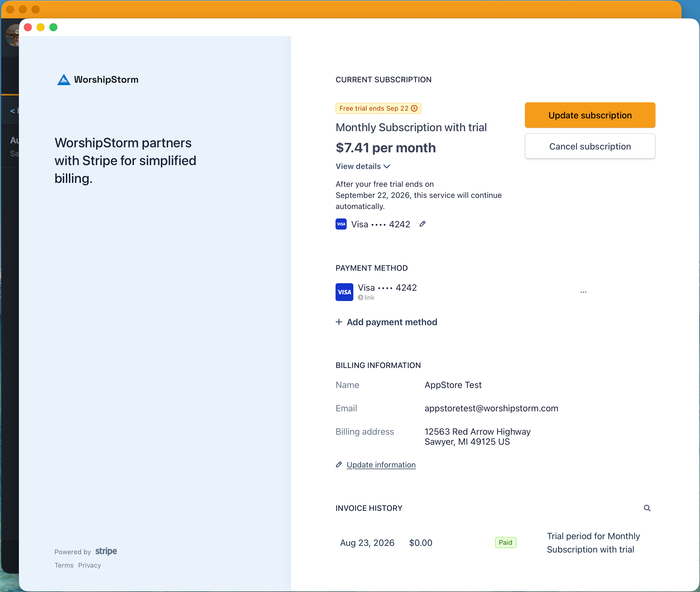
Task: Click Trial period for Monthly Subscription description
Action: pos(593,543)
